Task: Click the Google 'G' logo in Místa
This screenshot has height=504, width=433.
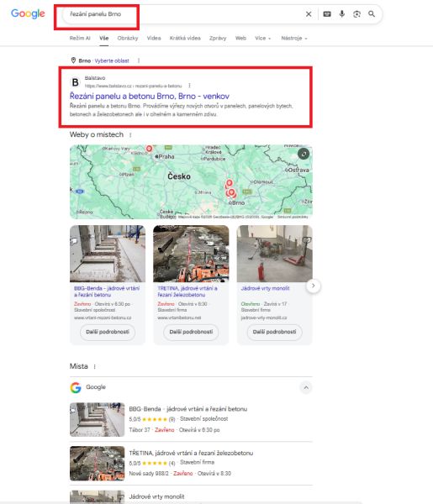Action: tap(76, 387)
